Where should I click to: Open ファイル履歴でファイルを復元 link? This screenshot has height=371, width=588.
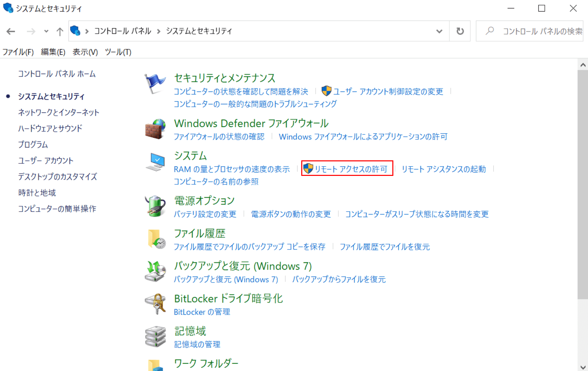point(385,247)
